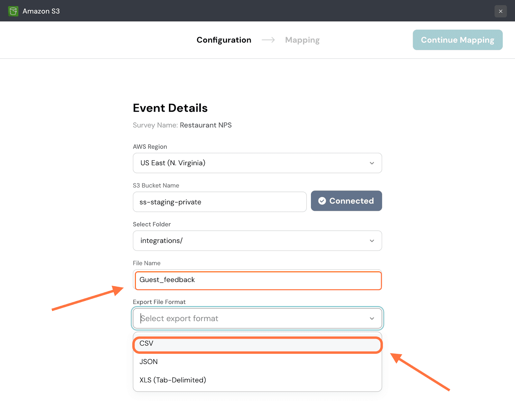This screenshot has height=420, width=515.
Task: Expand the Select Folder dropdown with integrations/
Action: point(251,241)
